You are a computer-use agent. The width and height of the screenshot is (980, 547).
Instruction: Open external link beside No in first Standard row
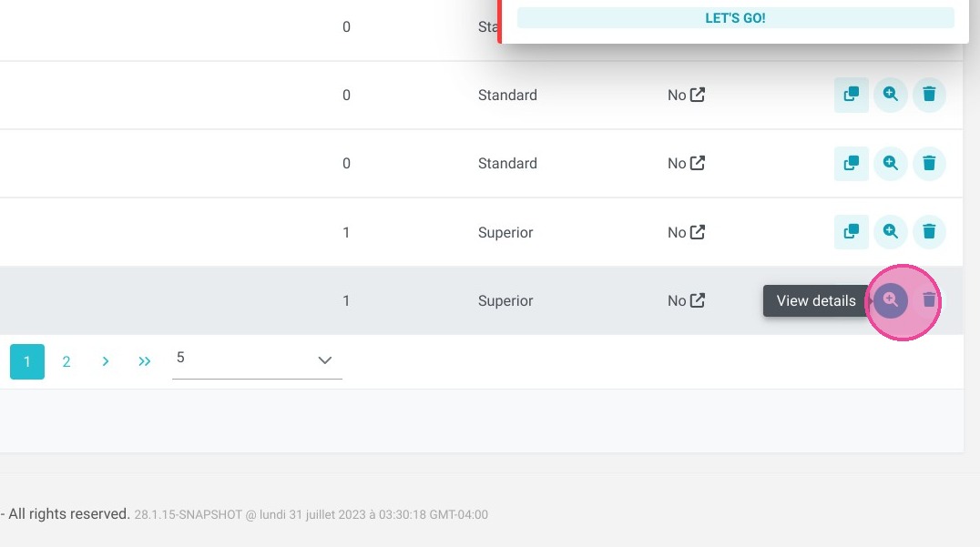pyautogui.click(x=698, y=95)
